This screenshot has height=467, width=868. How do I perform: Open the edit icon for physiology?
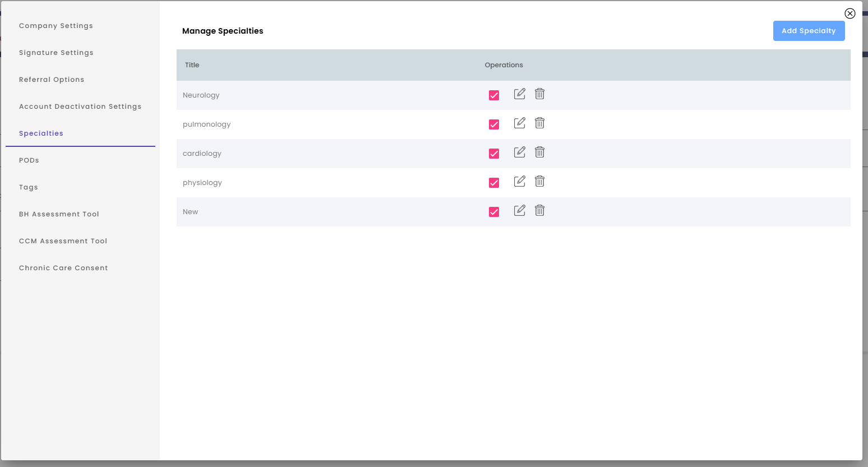pos(520,181)
